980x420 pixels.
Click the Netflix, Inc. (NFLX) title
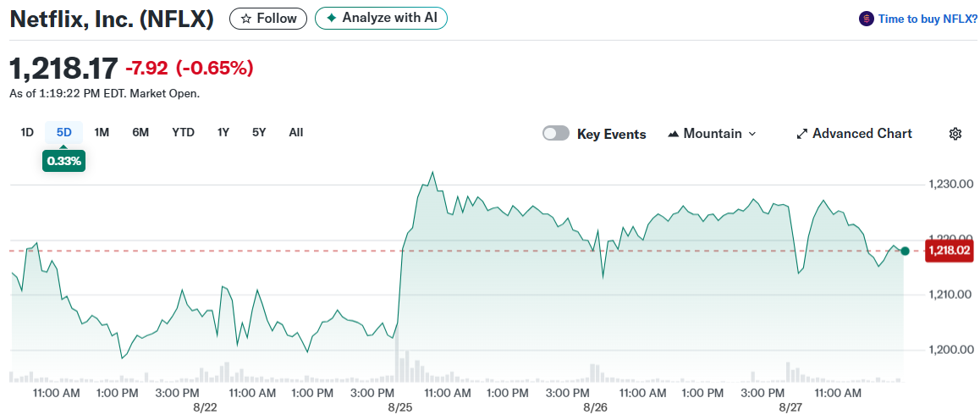pyautogui.click(x=112, y=19)
